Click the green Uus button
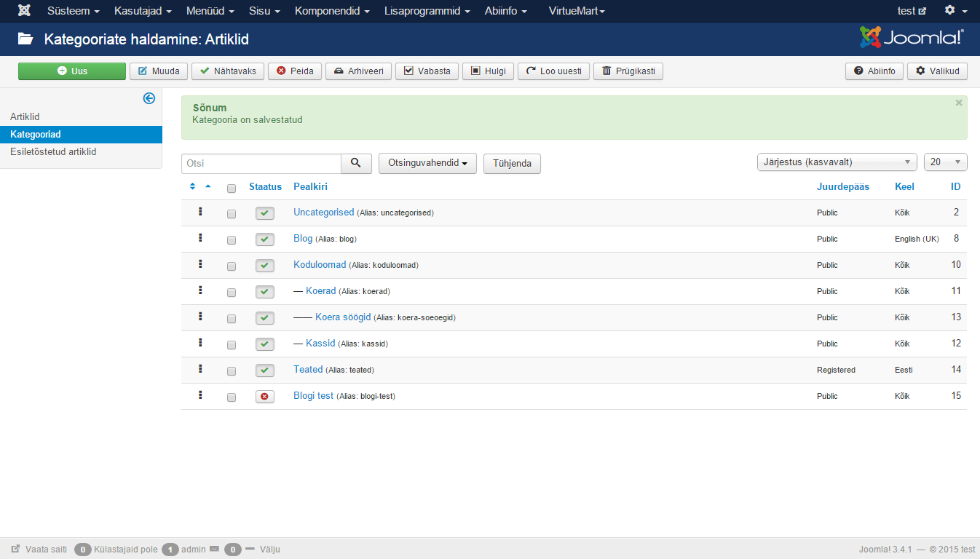The width and height of the screenshot is (980, 559). [72, 71]
